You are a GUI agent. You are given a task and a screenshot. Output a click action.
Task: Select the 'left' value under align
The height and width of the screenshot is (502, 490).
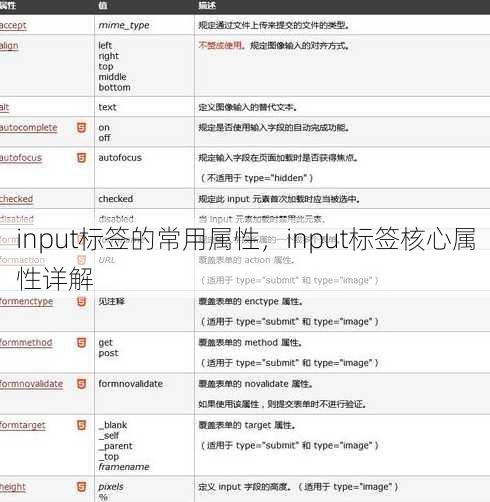pyautogui.click(x=105, y=45)
